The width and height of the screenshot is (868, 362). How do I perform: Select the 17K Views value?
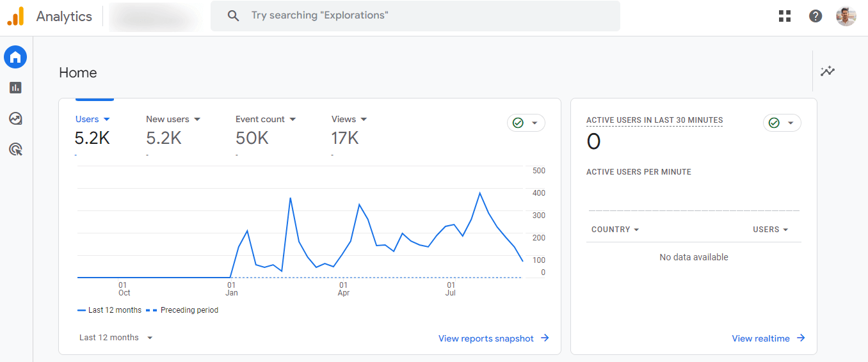[x=345, y=138]
